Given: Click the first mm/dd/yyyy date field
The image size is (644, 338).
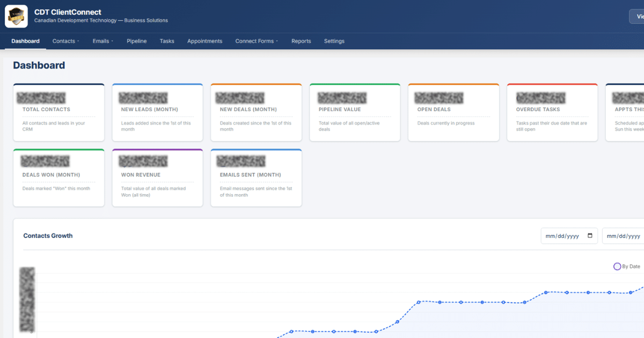Looking at the screenshot, I should pyautogui.click(x=569, y=236).
